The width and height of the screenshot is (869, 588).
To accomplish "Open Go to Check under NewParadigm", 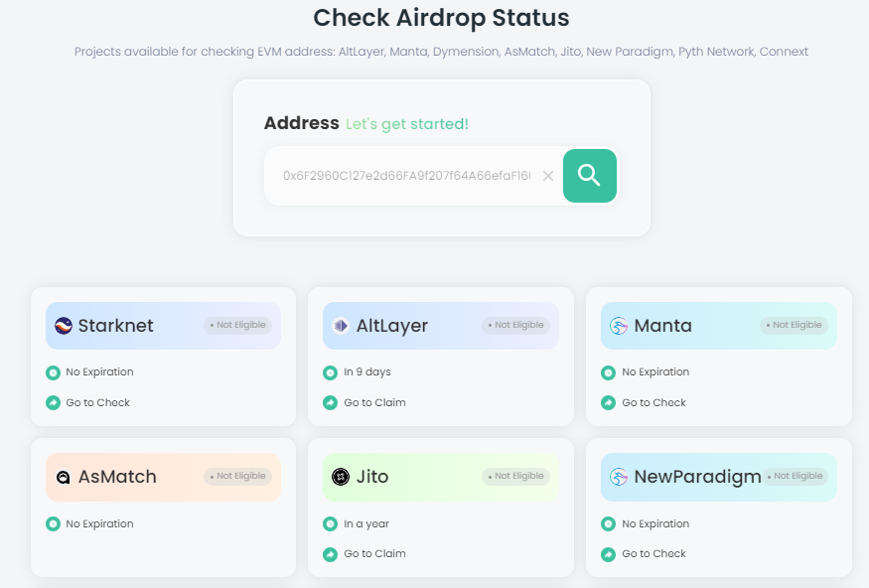I will [x=653, y=553].
